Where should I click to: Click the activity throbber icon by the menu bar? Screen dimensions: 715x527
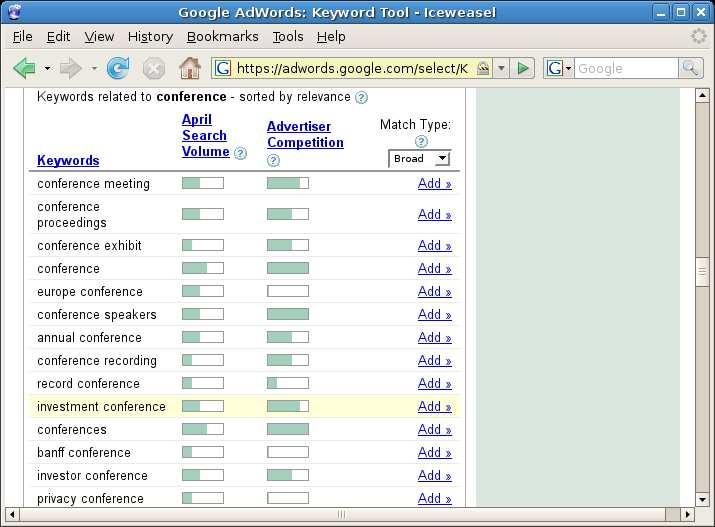pos(699,36)
